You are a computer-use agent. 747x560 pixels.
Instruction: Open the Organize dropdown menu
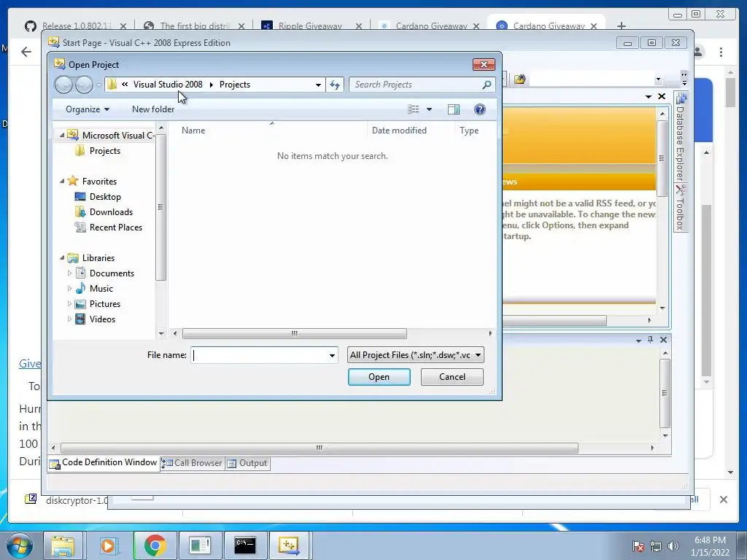pos(88,109)
